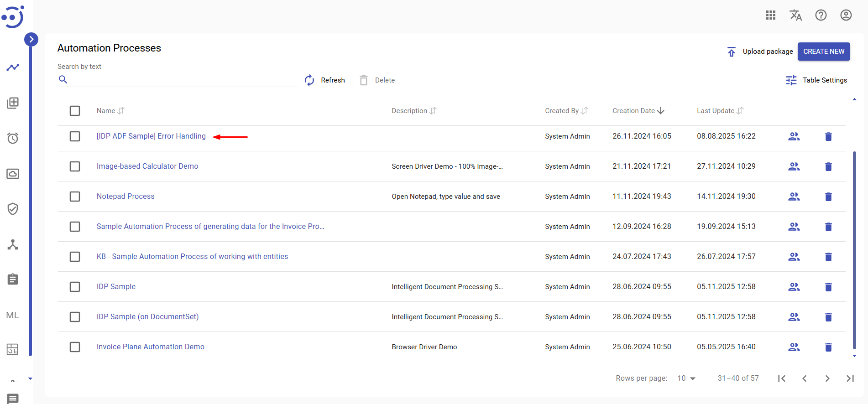Open the apps grid icon
The height and width of the screenshot is (404, 868).
point(771,15)
